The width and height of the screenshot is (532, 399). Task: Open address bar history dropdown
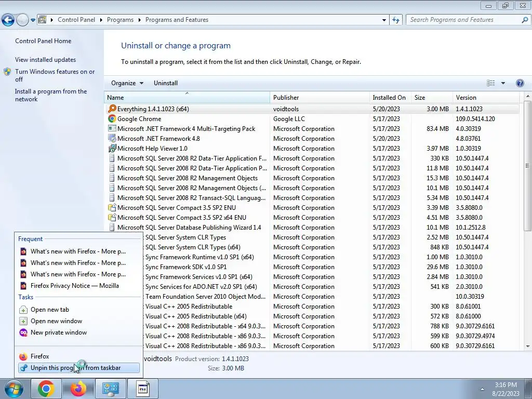[384, 20]
